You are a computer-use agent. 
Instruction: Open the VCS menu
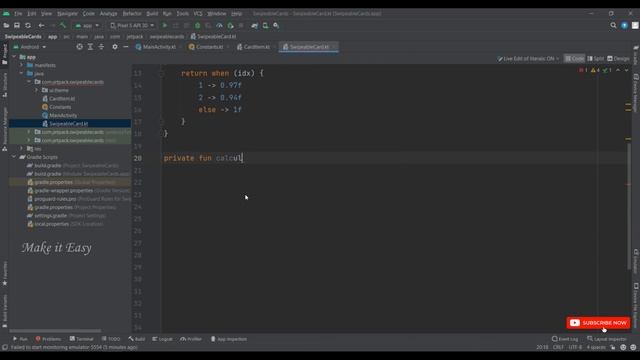point(198,13)
